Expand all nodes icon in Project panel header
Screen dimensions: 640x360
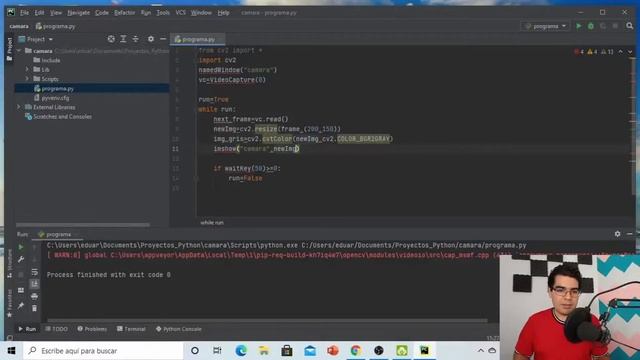123,39
